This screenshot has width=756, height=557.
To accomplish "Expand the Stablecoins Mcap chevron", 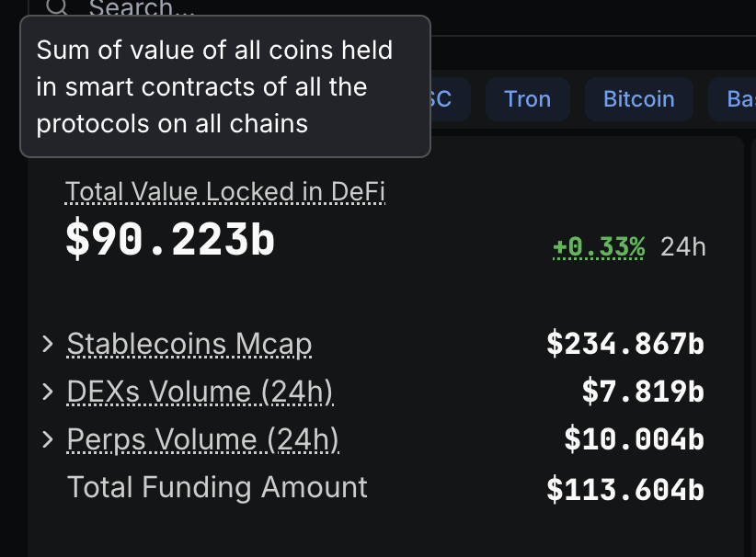I will pos(48,344).
